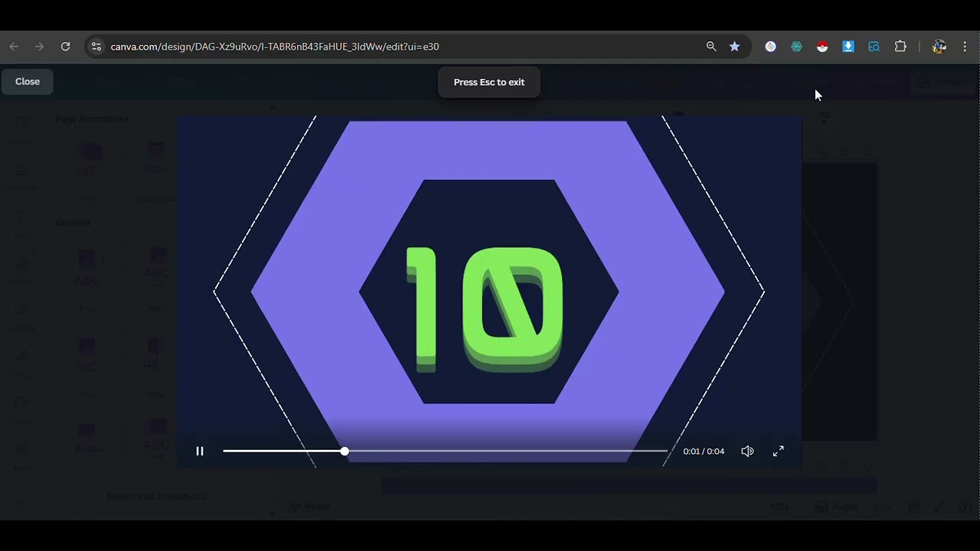Click the browser forward arrow

40,47
